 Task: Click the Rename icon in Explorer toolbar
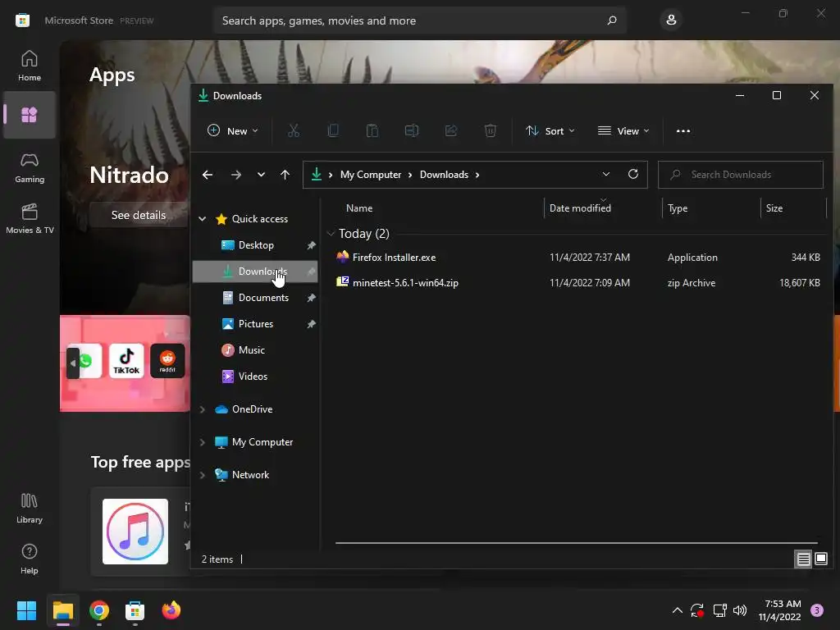[412, 130]
